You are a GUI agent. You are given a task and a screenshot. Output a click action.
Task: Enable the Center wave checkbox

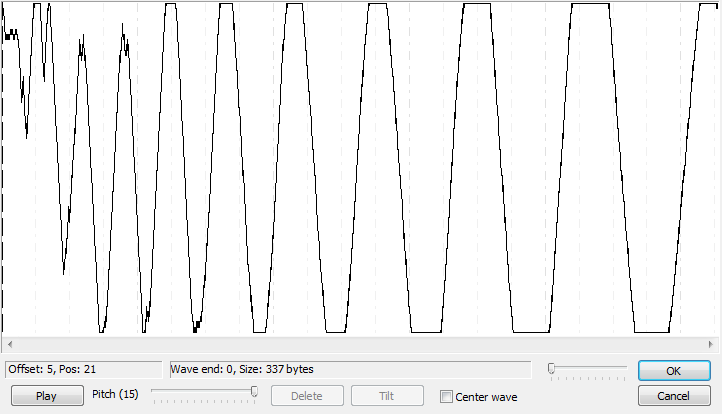pos(447,397)
